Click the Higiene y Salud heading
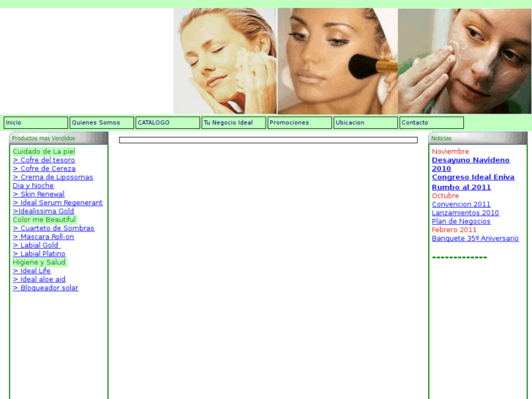This screenshot has height=399, width=532. pyautogui.click(x=39, y=262)
